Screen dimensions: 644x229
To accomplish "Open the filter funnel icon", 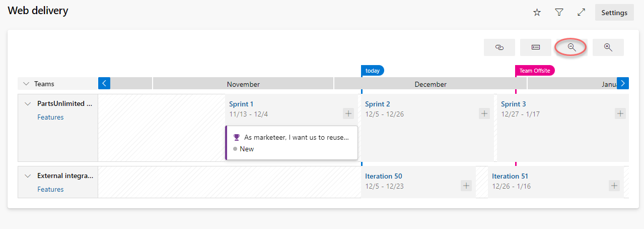I will (559, 13).
